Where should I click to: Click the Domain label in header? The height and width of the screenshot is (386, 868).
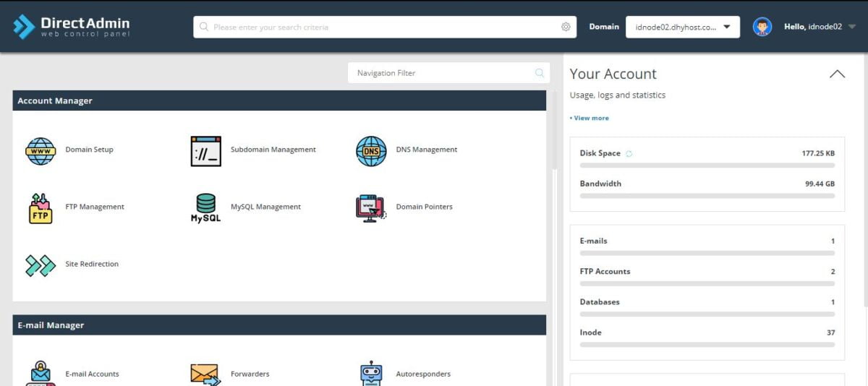click(x=604, y=27)
